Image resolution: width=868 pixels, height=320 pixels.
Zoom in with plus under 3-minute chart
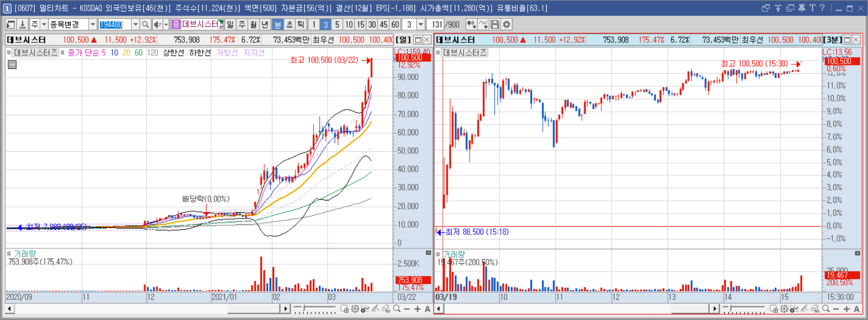coord(846,309)
